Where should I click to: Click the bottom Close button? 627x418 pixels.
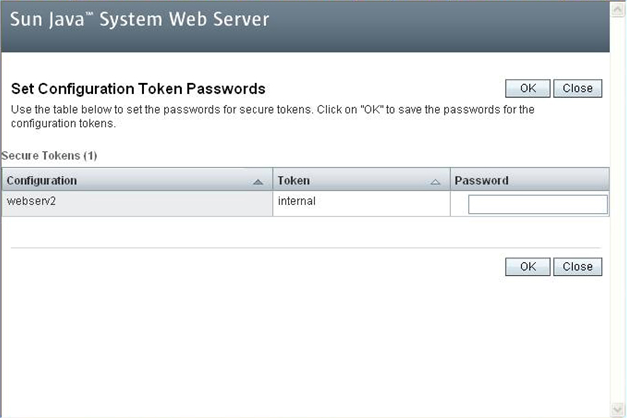click(577, 267)
